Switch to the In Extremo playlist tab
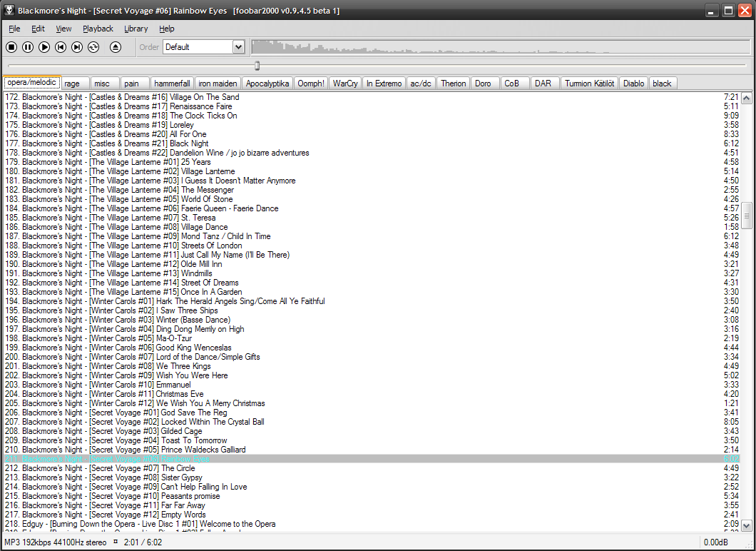This screenshot has height=551, width=756. point(384,84)
